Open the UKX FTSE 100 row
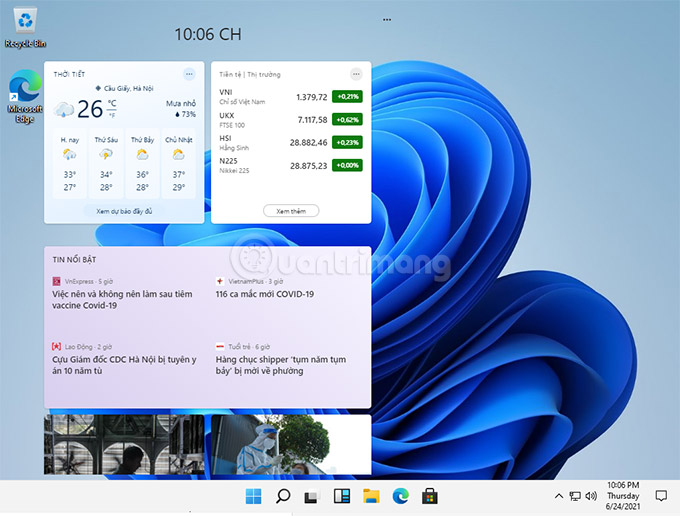680x516 pixels. (291, 120)
